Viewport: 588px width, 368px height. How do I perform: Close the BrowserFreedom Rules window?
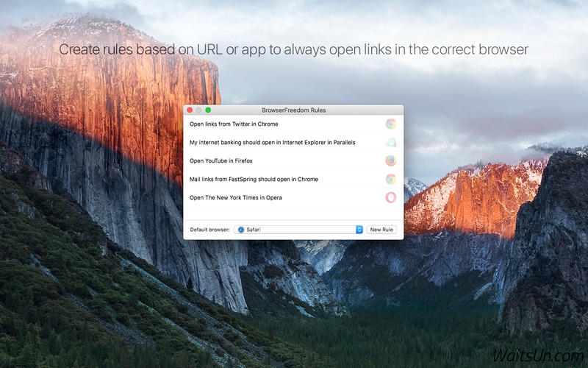[x=190, y=110]
